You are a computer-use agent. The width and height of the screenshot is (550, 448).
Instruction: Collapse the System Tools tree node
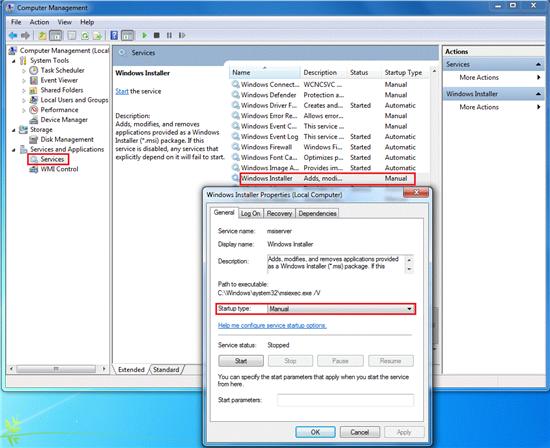(14, 61)
